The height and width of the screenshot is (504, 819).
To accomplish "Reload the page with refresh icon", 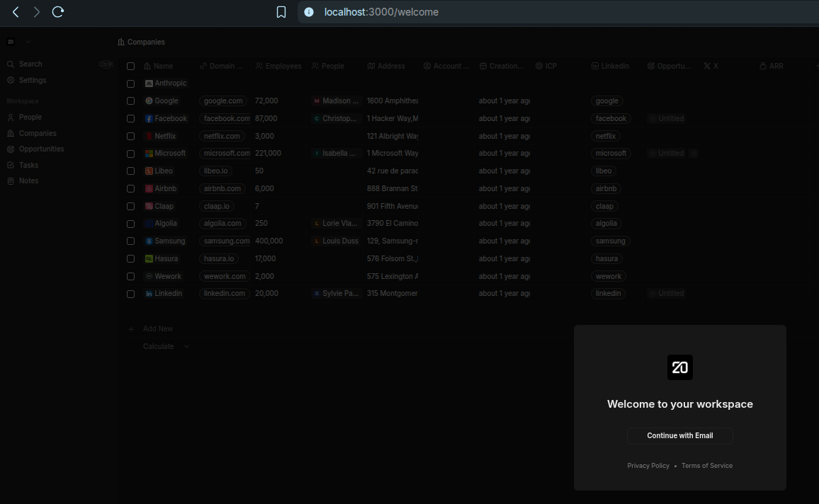I will (x=58, y=12).
